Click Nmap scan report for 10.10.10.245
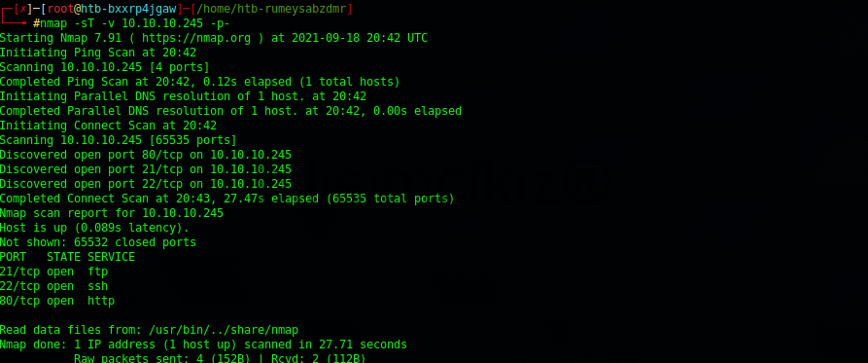868x363 pixels. click(112, 213)
